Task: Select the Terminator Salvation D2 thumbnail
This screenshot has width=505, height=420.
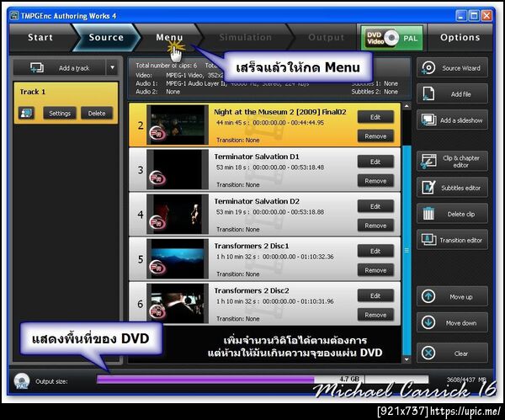Action: point(178,214)
